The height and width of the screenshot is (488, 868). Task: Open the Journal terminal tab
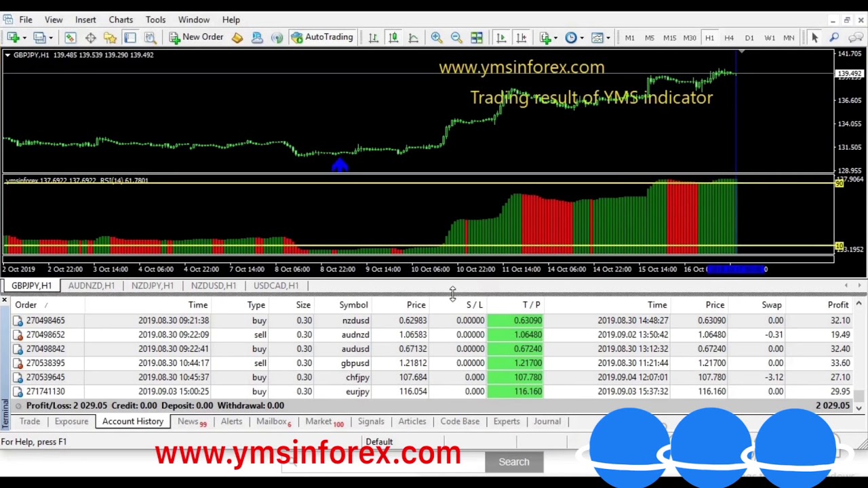click(547, 422)
